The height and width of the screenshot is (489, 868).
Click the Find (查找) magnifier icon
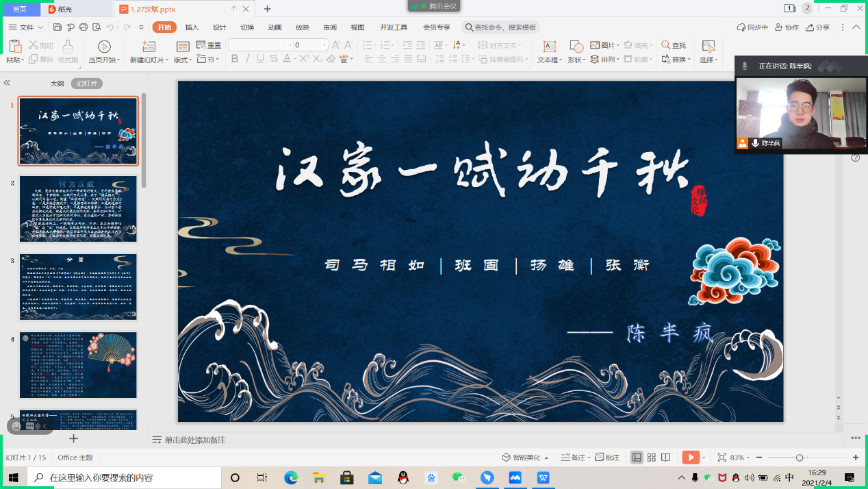click(665, 45)
